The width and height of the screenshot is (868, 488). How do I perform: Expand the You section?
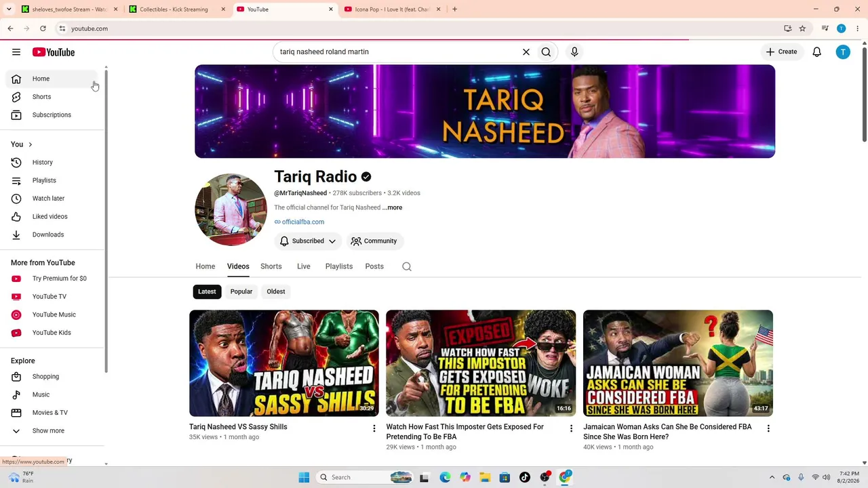[x=22, y=144]
